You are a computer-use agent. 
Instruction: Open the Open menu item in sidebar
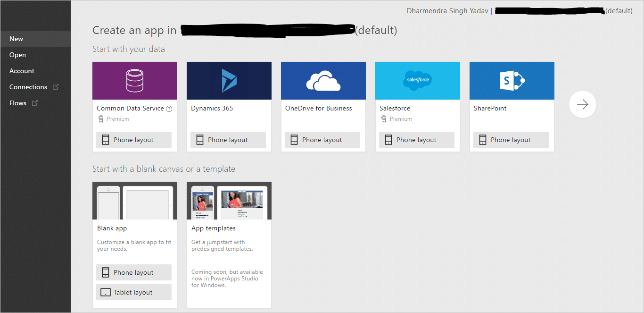pos(35,55)
